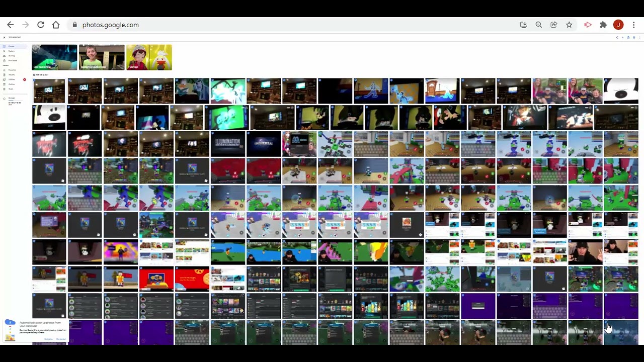Open Sharing in the sidebar
Viewport: 644px width, 362px height.
coord(13,56)
